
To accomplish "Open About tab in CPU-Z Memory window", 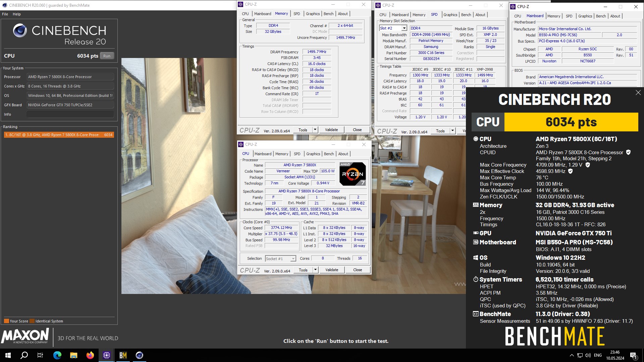I will coord(343,14).
